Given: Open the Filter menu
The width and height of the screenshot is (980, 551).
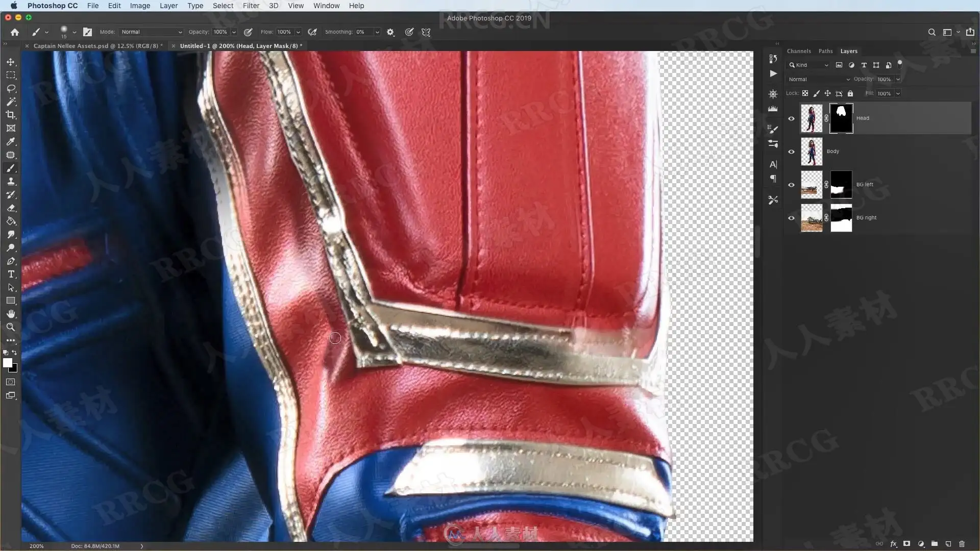Looking at the screenshot, I should 251,6.
